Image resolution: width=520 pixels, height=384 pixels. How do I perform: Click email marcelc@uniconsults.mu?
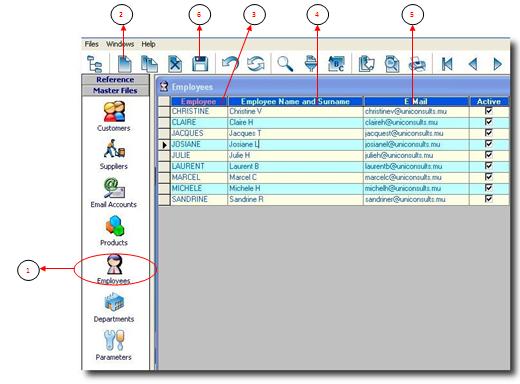point(416,177)
